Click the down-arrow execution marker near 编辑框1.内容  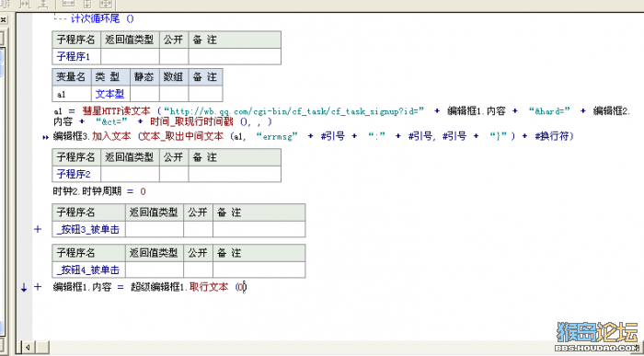pyautogui.click(x=24, y=288)
